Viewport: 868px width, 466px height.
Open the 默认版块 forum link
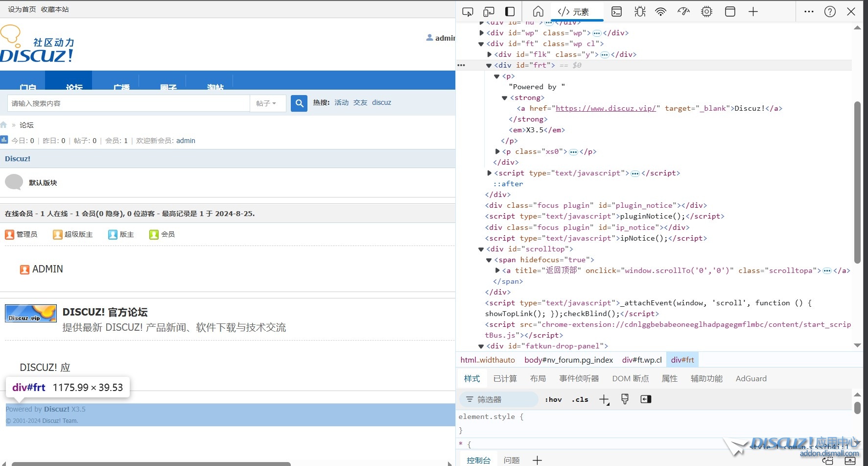(43, 183)
